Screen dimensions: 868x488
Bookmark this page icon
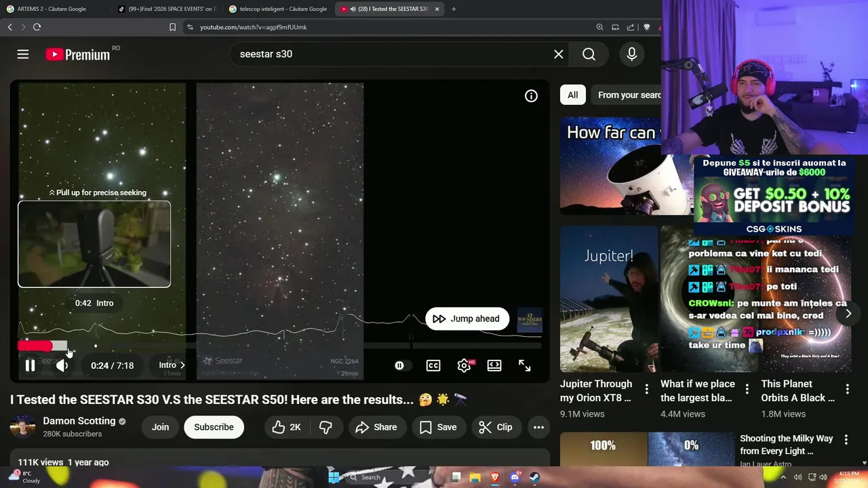172,27
